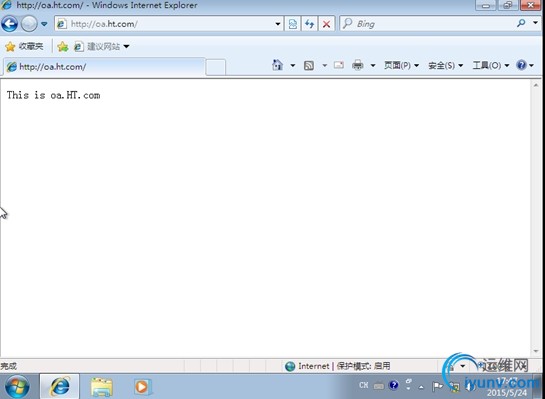545x399 pixels.
Task: Open the 工具(O) menu
Action: [491, 65]
